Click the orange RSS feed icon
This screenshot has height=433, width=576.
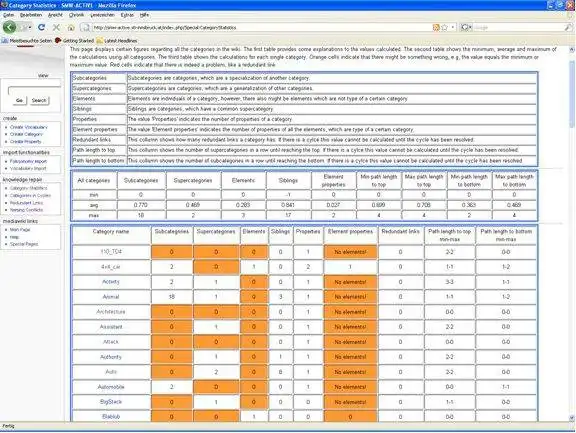coord(436,28)
